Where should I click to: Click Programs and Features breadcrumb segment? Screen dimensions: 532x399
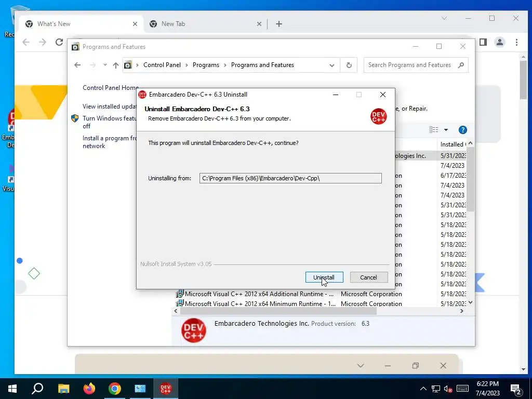click(x=262, y=65)
